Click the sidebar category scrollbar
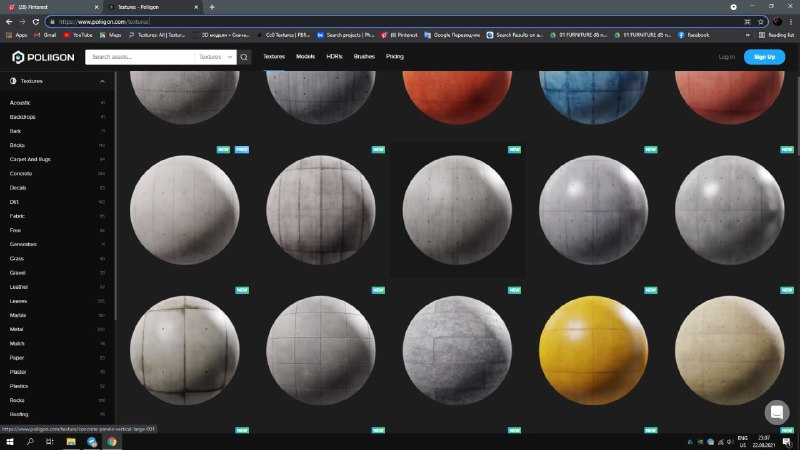Screen dimensions: 800x450 click(116, 196)
